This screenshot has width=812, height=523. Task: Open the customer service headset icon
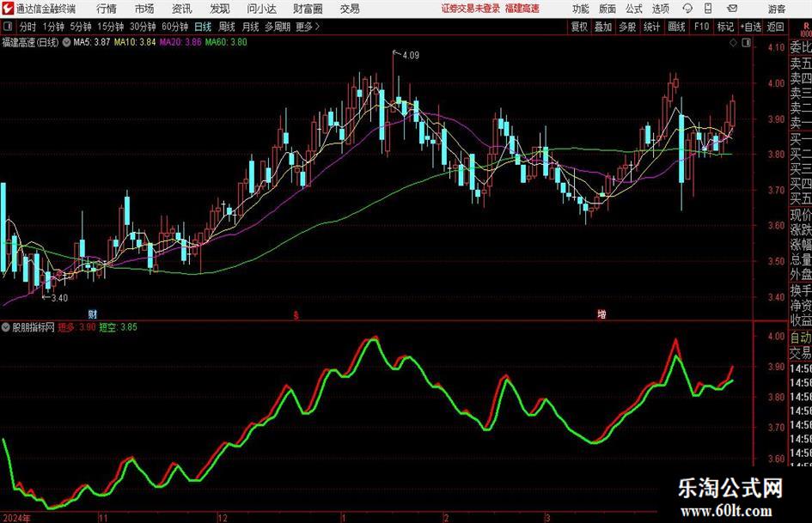[687, 9]
